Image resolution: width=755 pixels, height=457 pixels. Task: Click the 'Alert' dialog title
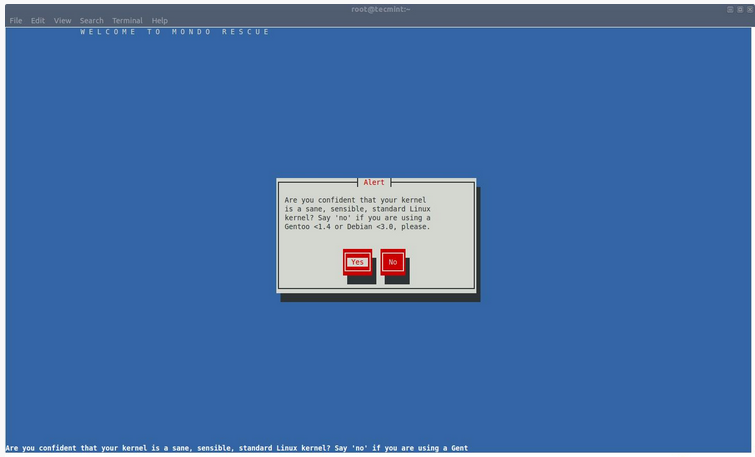pyautogui.click(x=374, y=183)
